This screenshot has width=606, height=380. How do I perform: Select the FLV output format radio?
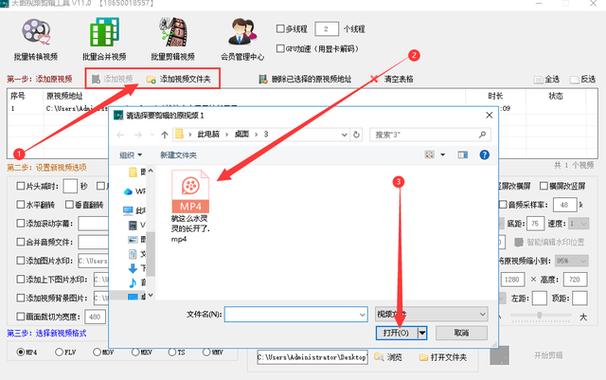[x=59, y=353]
